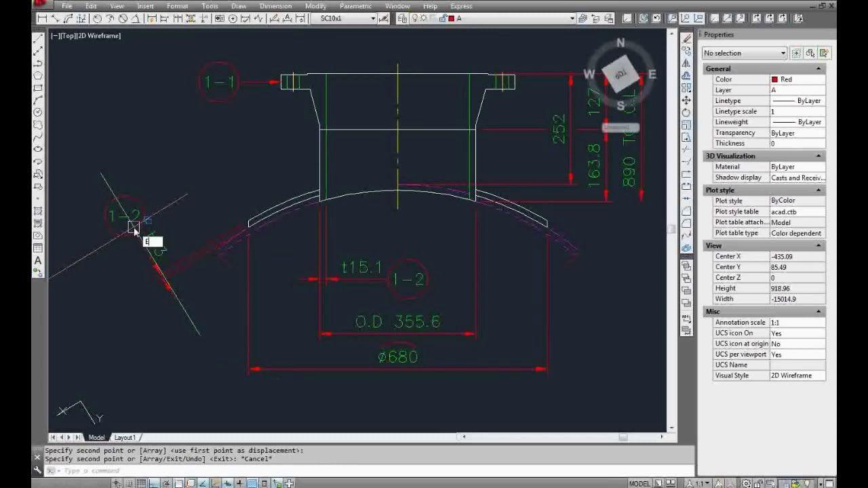Choose the Erase tool in Modify toolbar
This screenshot has width=868, height=488.
pyautogui.click(x=686, y=39)
